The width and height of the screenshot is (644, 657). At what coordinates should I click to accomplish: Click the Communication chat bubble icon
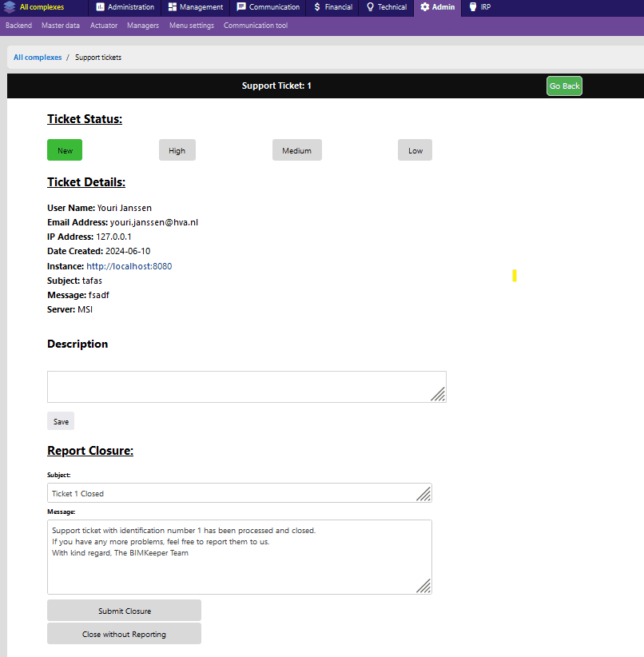(x=241, y=7)
